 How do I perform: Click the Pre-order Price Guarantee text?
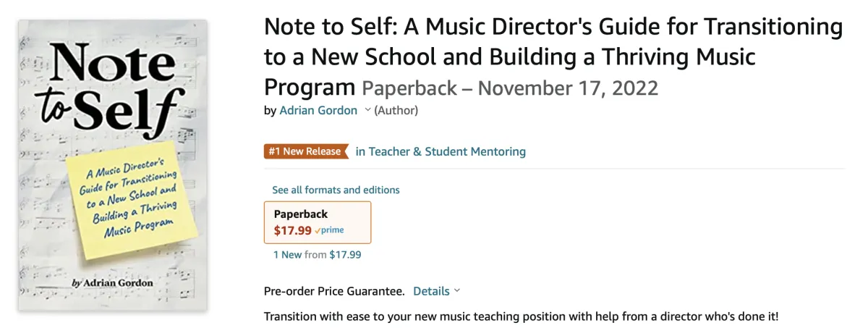tap(334, 291)
